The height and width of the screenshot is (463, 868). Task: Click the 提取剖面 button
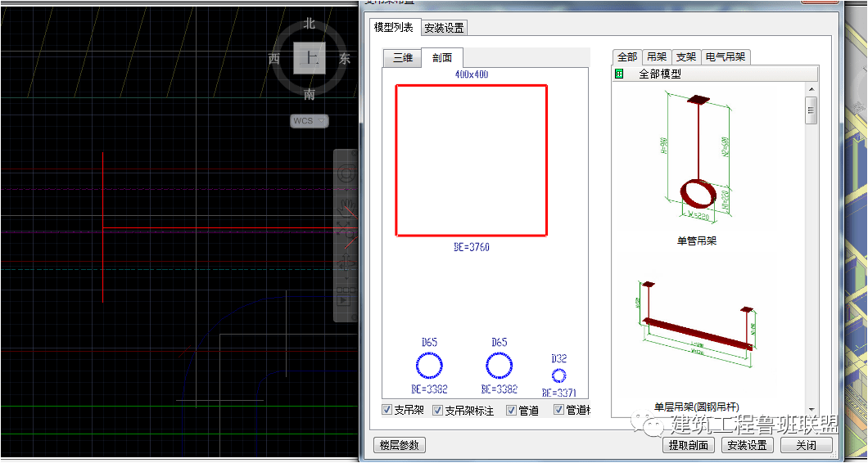tap(688, 445)
